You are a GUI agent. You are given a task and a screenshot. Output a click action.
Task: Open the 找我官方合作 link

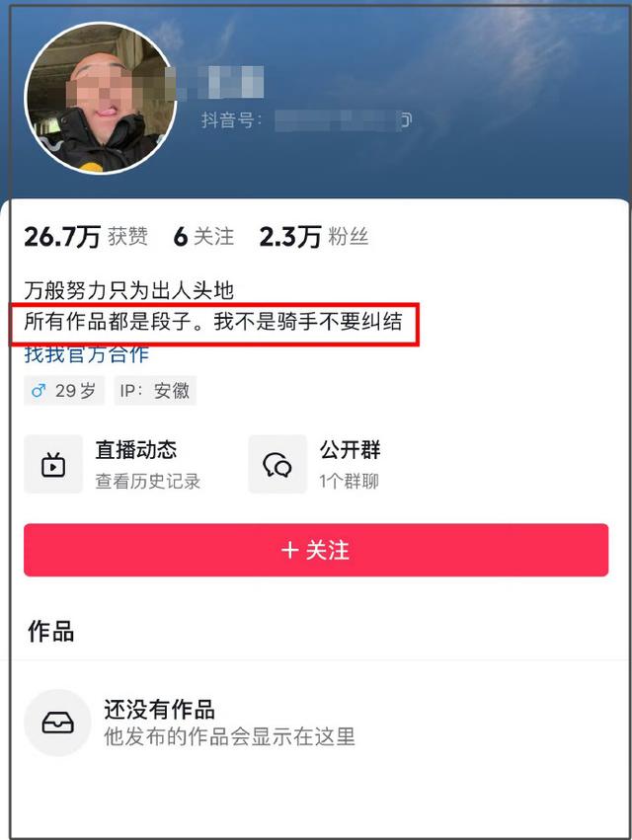pos(87,354)
